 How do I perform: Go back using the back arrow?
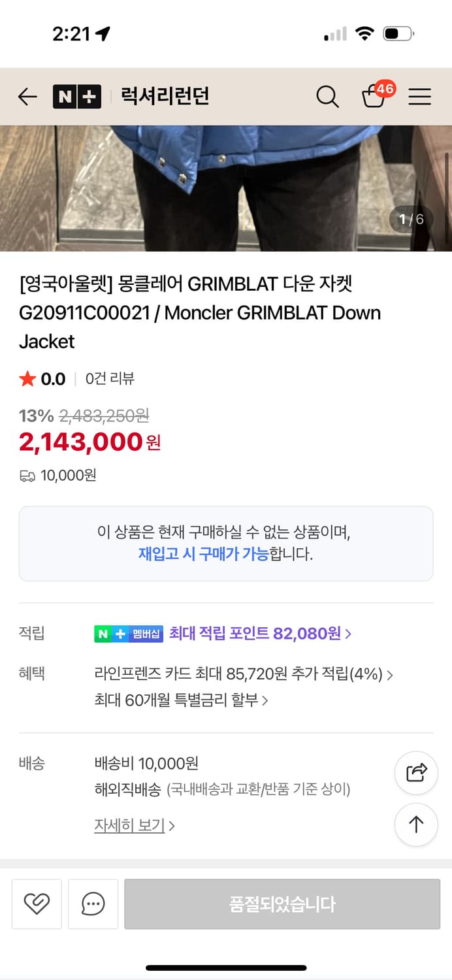26,96
